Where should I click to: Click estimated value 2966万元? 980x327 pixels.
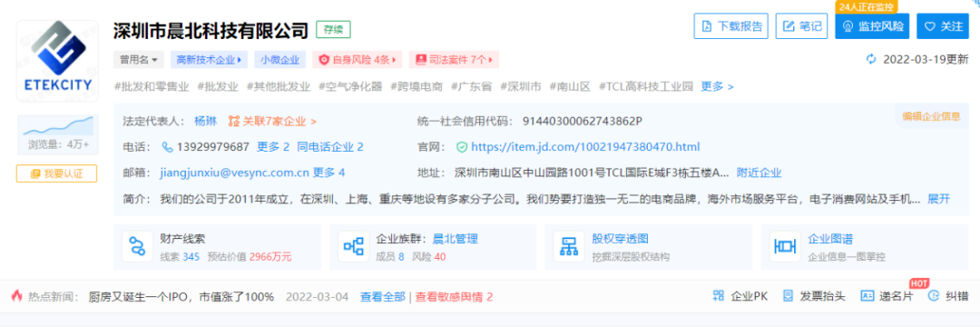coord(270,256)
